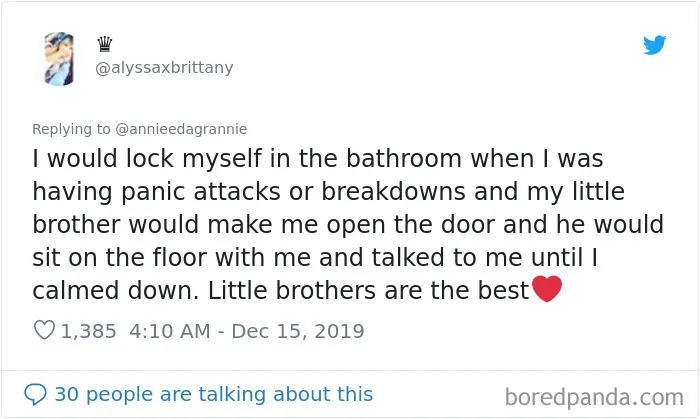
Task: Click the 'calmed down' phrase in tweet
Action: pos(115,290)
